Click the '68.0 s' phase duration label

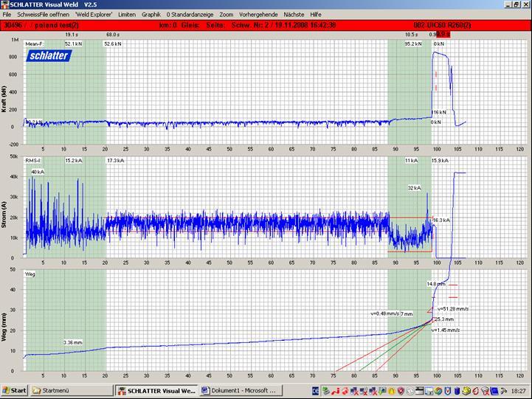click(113, 35)
